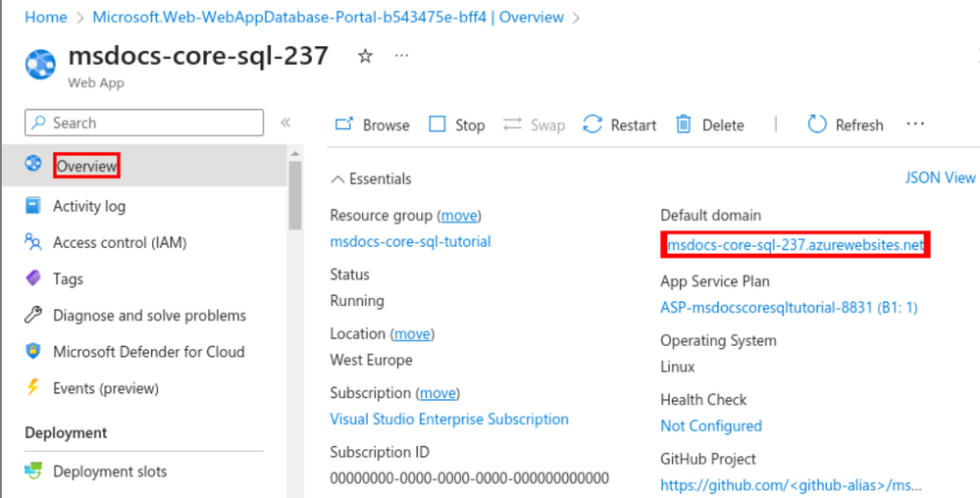The image size is (980, 498).
Task: Go to Home breadcrumb
Action: tap(46, 17)
